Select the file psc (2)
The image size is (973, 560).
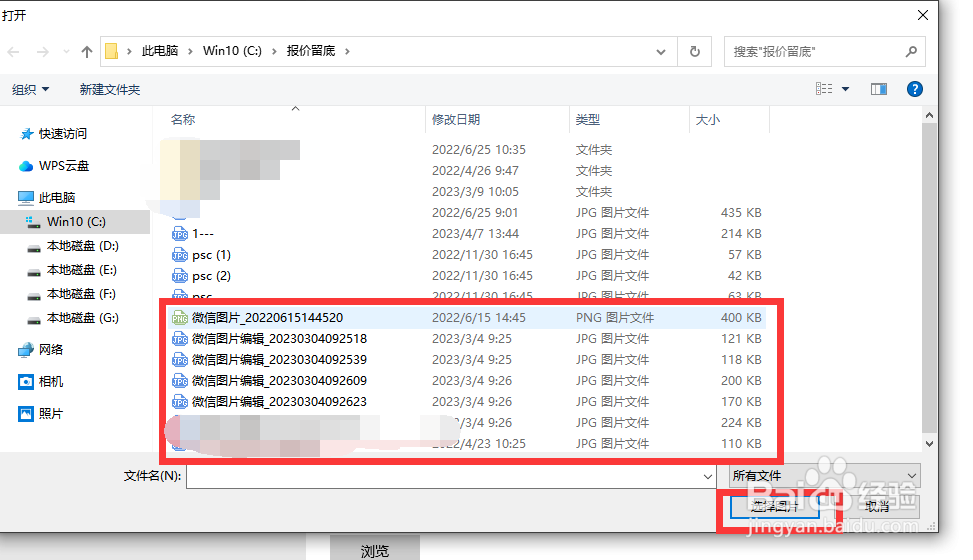212,276
